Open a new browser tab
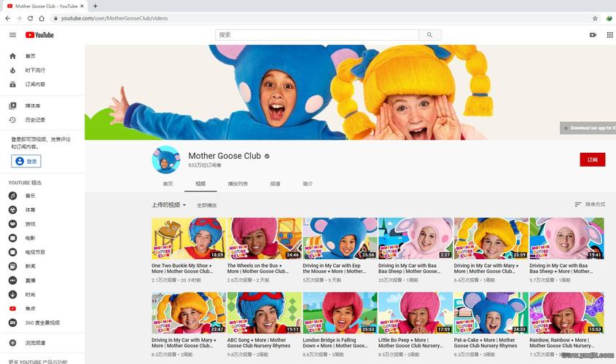Screen dimensions: 616x364 (95, 6)
